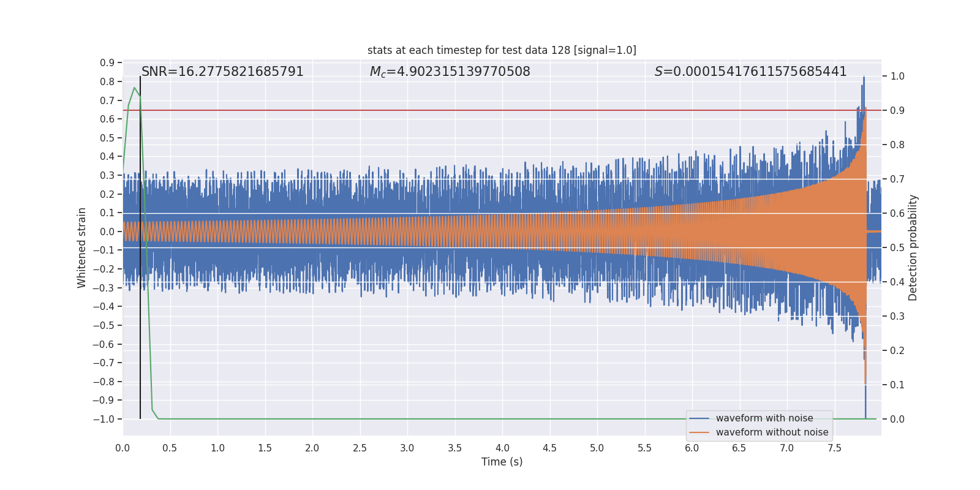
Task: Click the 7.0 tick label on the time axis
Action: pyautogui.click(x=787, y=448)
